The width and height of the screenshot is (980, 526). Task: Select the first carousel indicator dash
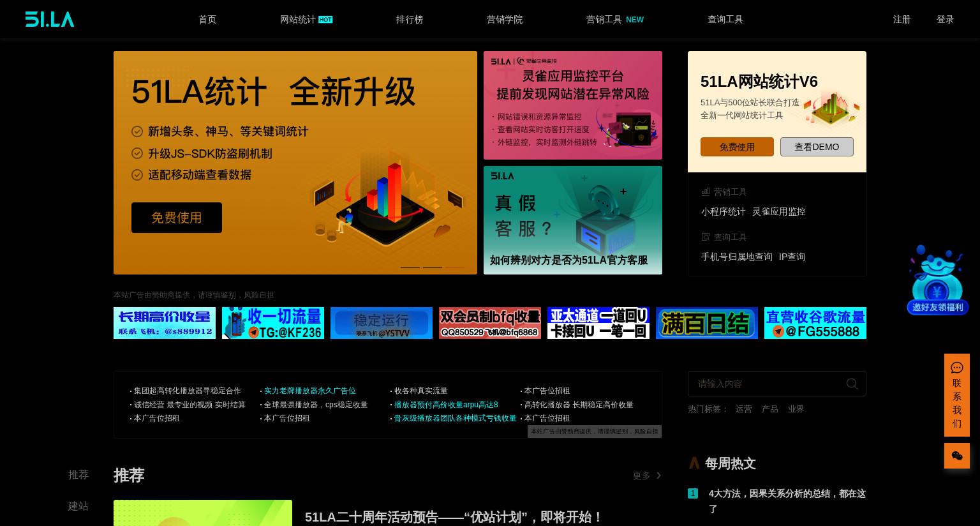tap(410, 267)
